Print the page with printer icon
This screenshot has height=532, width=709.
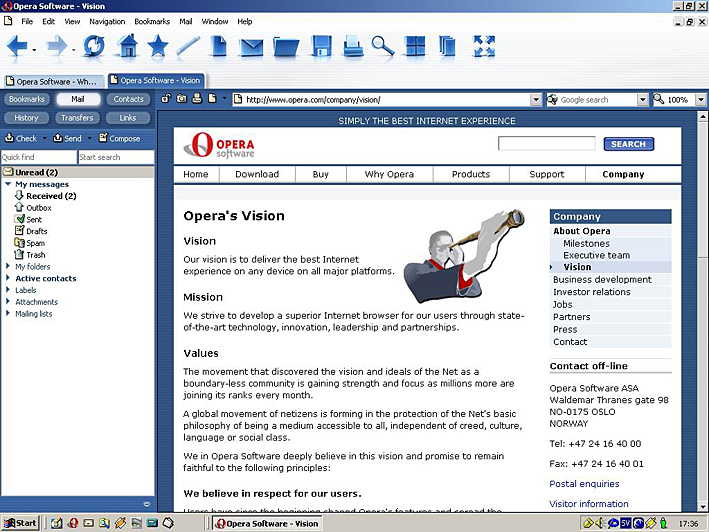[352, 46]
